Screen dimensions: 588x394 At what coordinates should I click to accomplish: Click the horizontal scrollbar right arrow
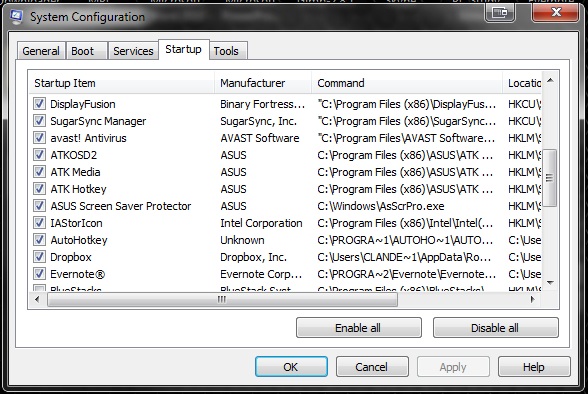click(532, 299)
